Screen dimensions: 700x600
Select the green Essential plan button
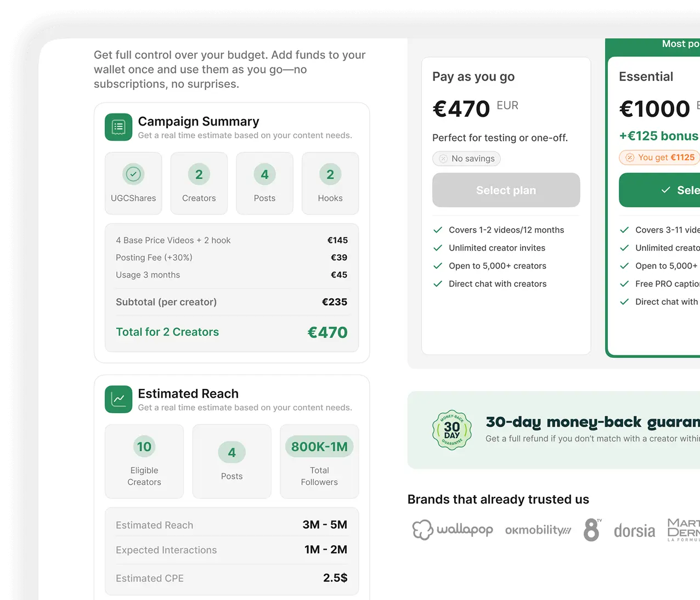[659, 190]
